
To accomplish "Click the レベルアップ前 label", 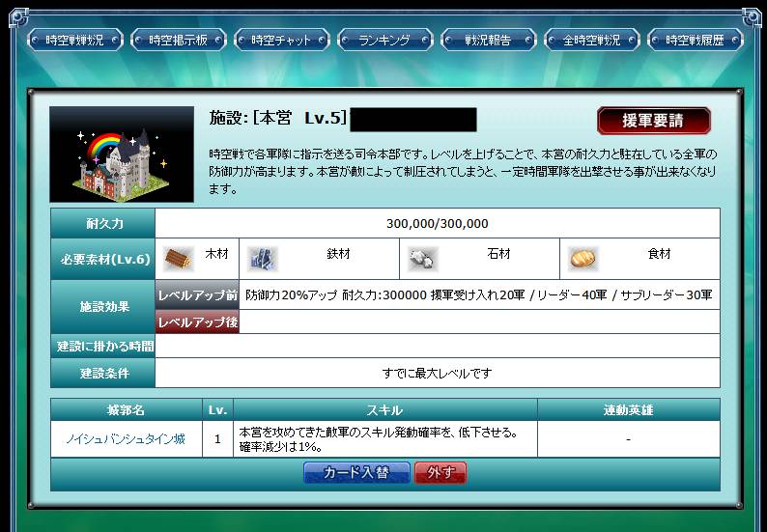I will click(x=197, y=295).
